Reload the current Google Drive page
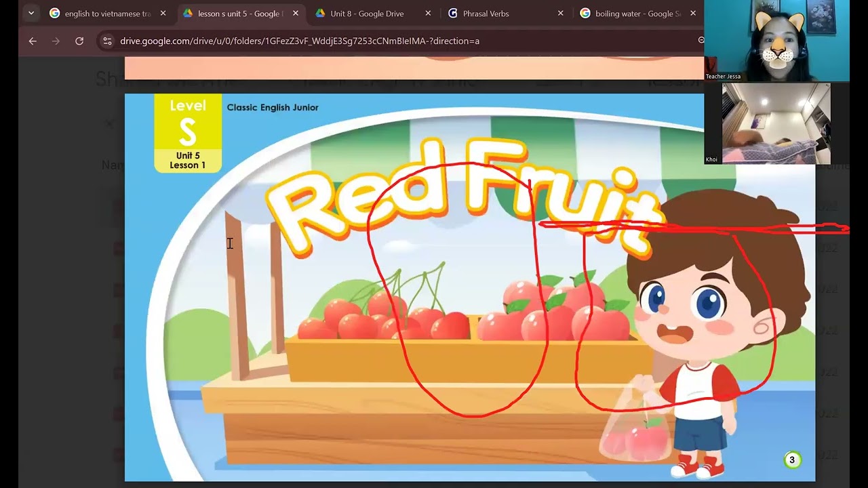 [x=79, y=41]
